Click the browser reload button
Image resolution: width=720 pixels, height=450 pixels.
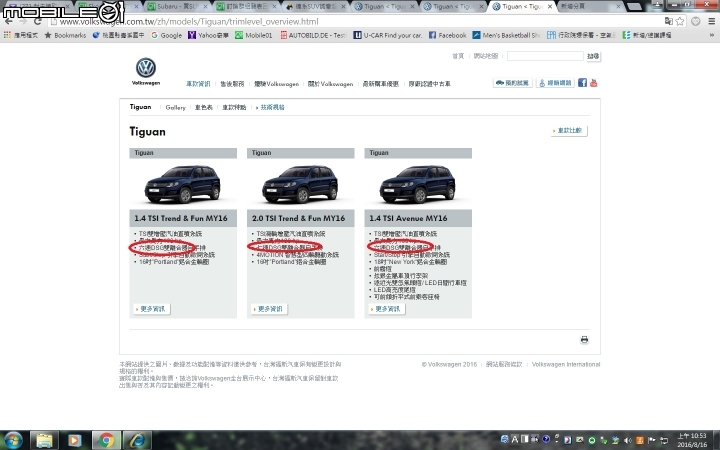pyautogui.click(x=38, y=21)
